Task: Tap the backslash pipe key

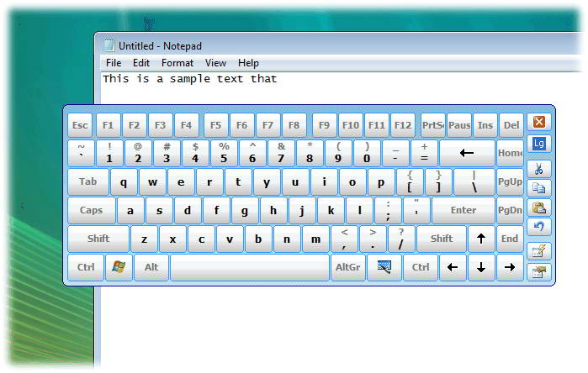Action: (x=474, y=181)
